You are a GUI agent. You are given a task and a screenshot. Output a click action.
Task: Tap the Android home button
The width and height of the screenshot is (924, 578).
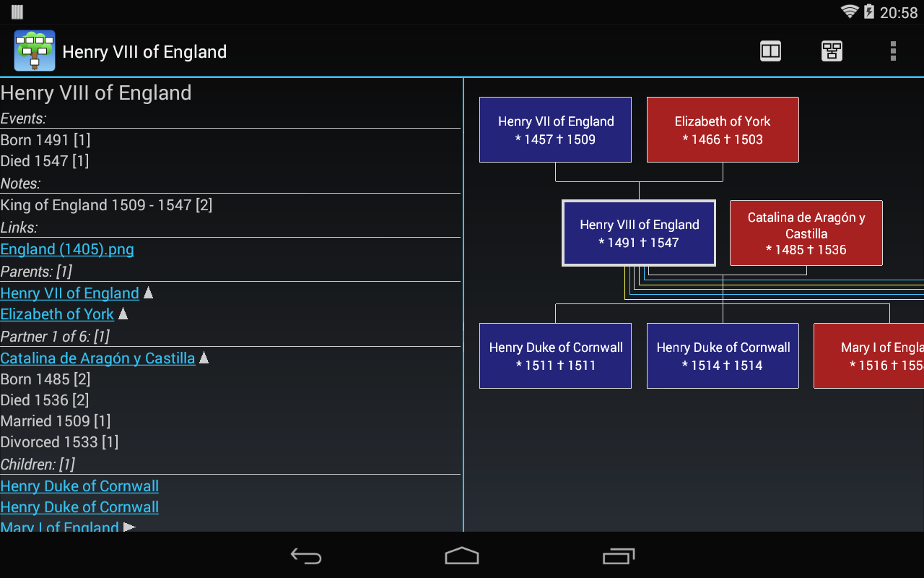[462, 556]
